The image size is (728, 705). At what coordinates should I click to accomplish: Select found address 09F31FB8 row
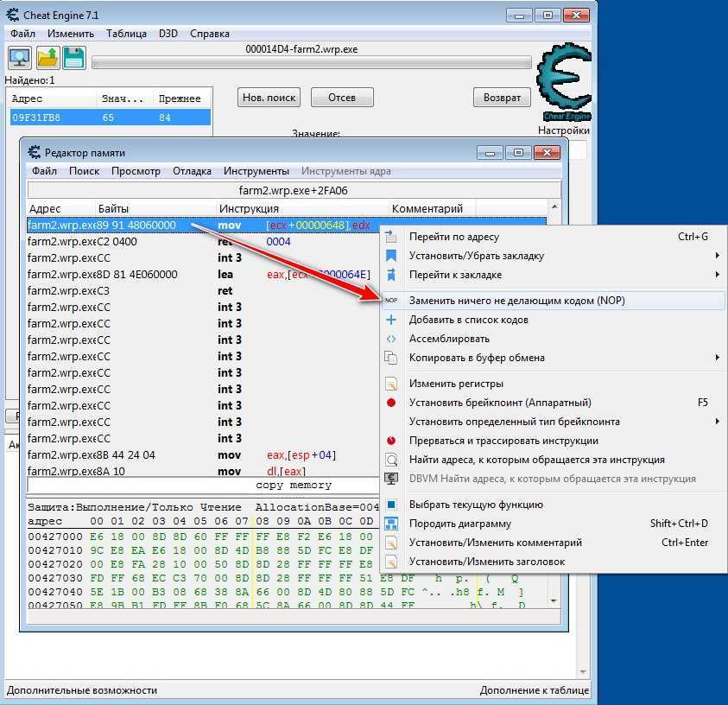pyautogui.click(x=108, y=117)
